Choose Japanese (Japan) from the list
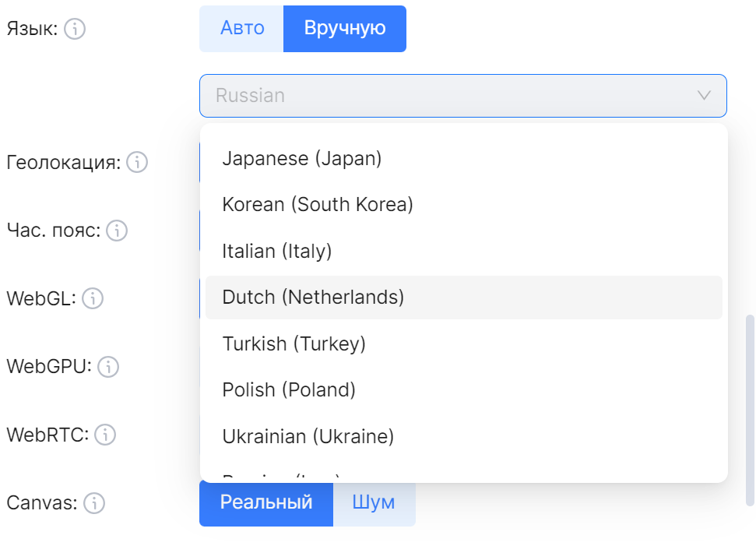Image resolution: width=756 pixels, height=546 pixels. pos(302,159)
